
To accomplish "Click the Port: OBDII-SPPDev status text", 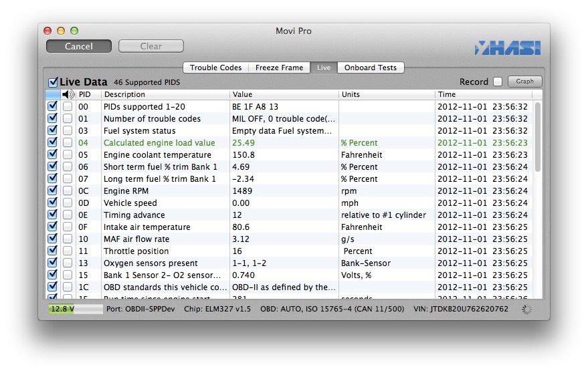I will coord(140,309).
